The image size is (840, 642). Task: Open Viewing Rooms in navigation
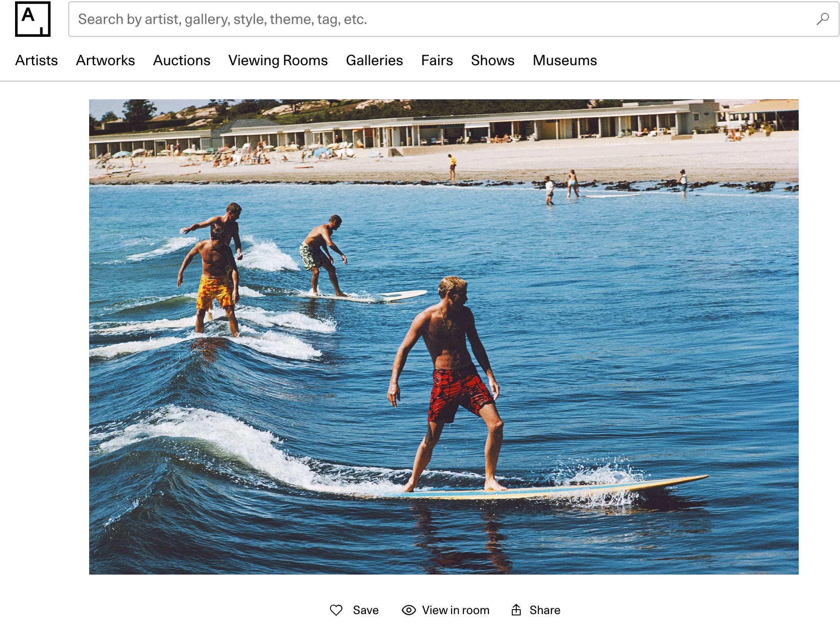tap(278, 60)
